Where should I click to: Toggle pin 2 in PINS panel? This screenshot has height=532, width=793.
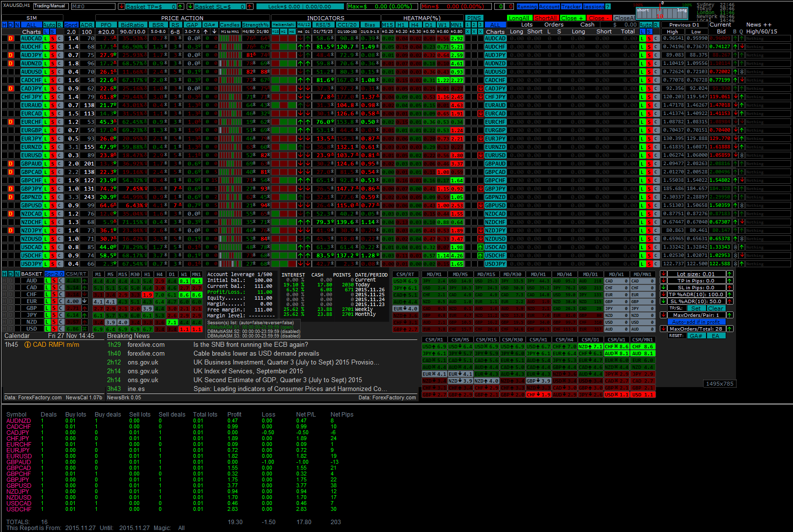pyautogui.click(x=474, y=25)
